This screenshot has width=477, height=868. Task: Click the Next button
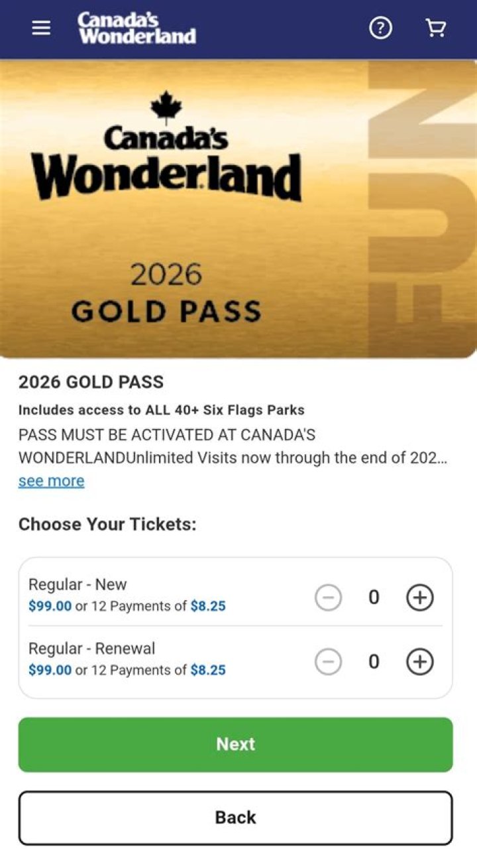pos(235,744)
